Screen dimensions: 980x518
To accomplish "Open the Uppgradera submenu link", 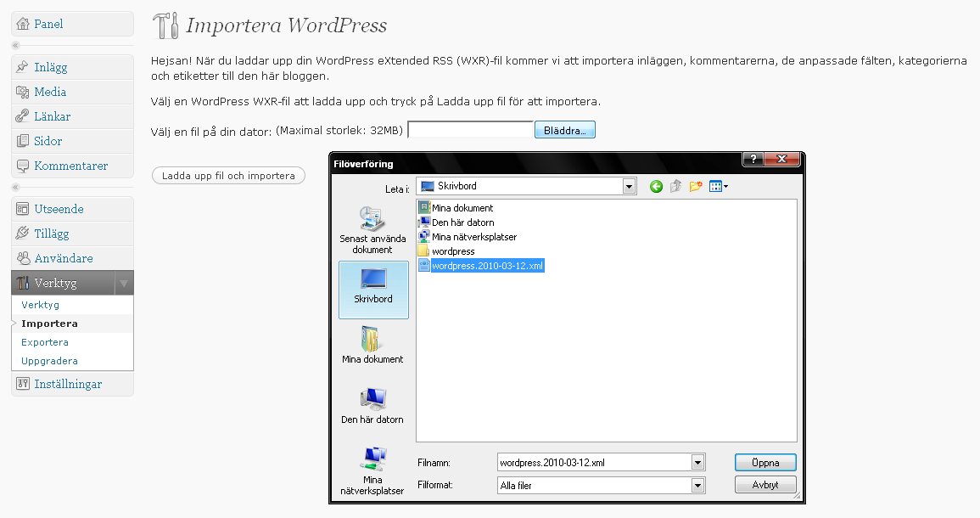I will click(49, 361).
